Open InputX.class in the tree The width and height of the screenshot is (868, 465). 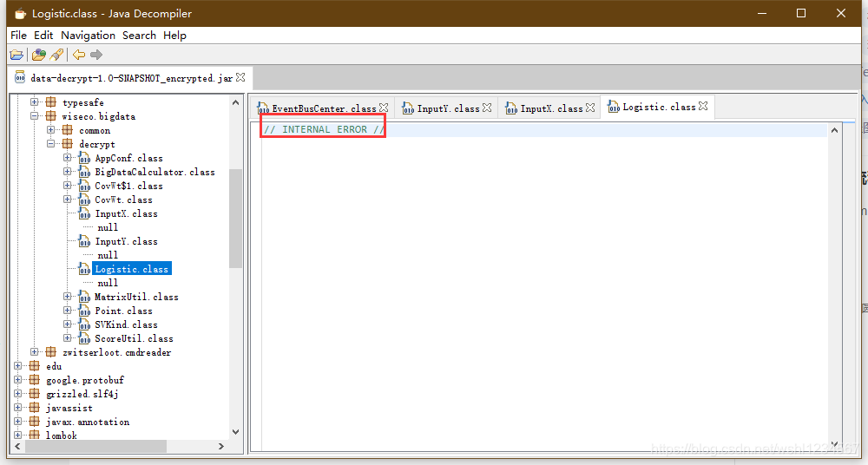point(126,213)
